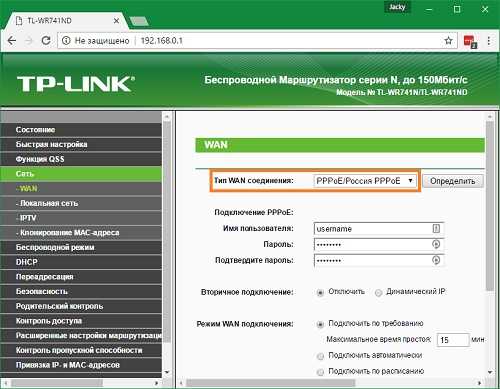Click the Определить button
Screen dimensions: 500x389
coord(453,181)
